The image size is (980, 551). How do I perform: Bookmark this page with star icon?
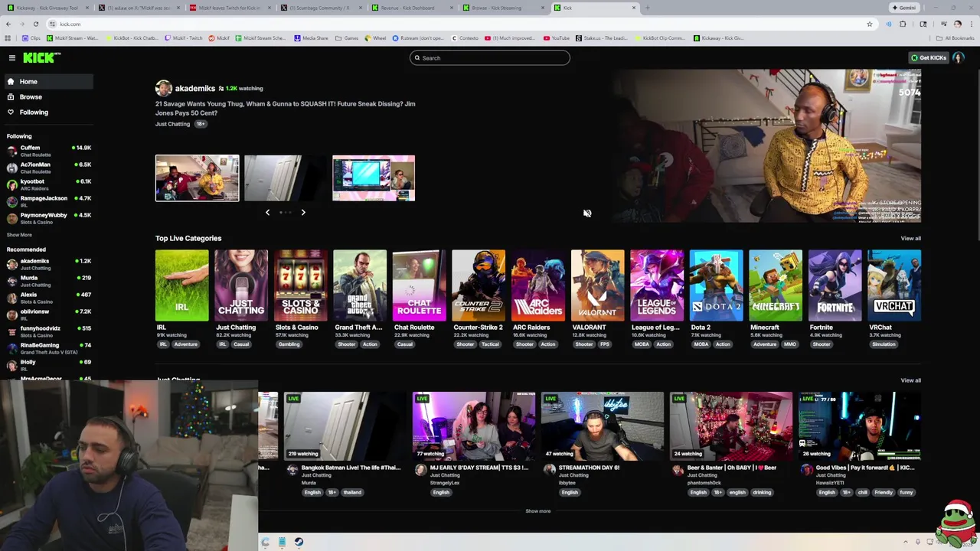(869, 24)
